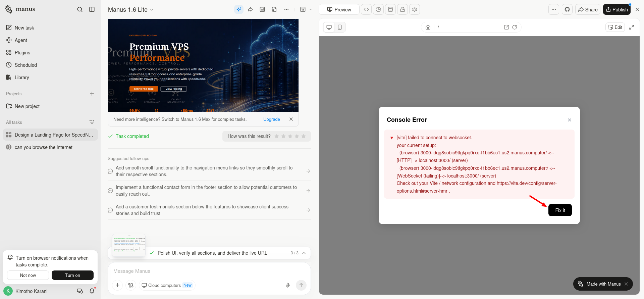Click the file search icon in chat header
Image resolution: width=644 pixels, height=299 pixels.
pyautogui.click(x=274, y=9)
